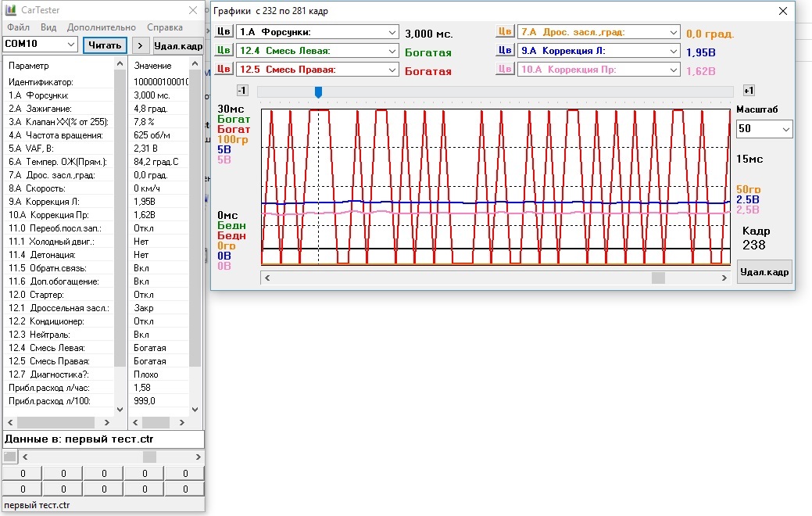Open the Файл menu

click(18, 27)
